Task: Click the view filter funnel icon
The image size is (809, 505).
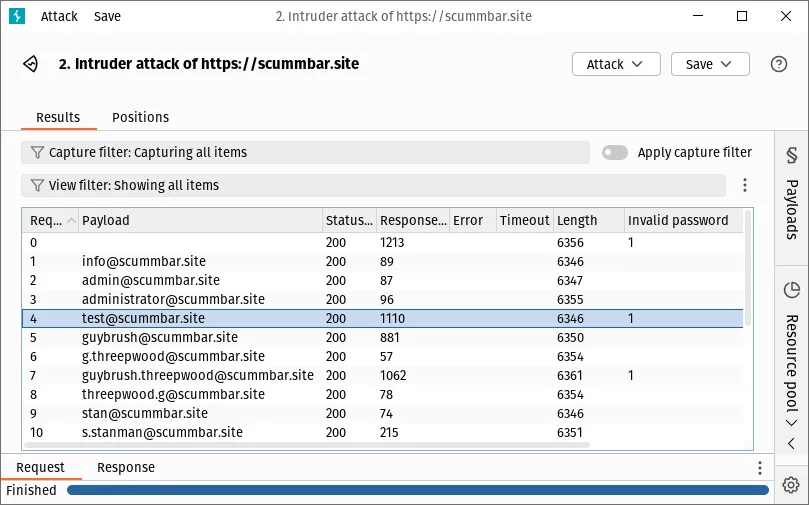Action: point(37,185)
